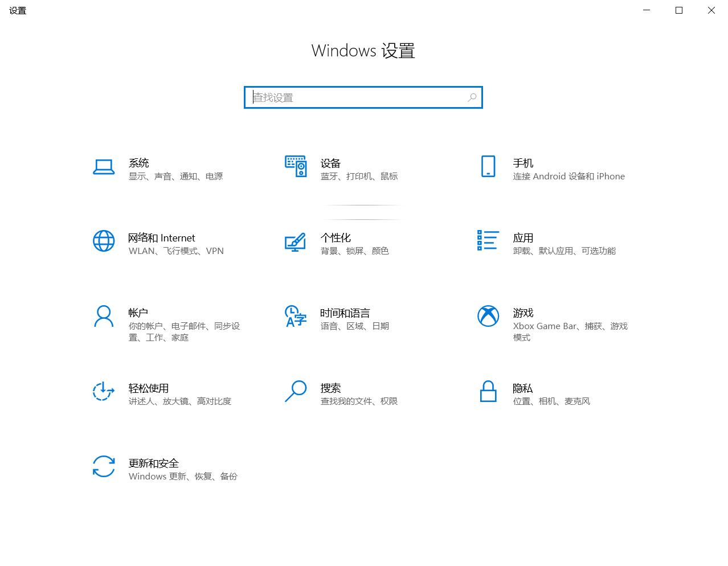Click the 连接 Android 设备和 iPhone text
728x566 pixels.
(x=569, y=176)
